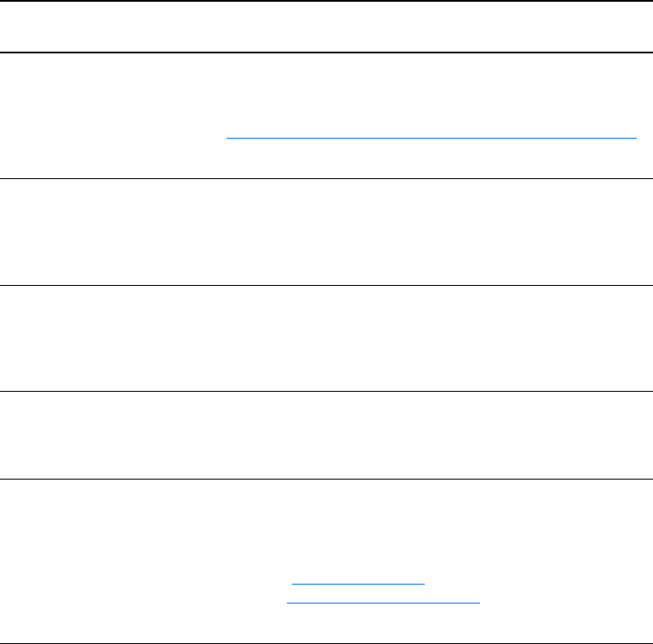653x644 pixels.
Task: Click the short blue underlined link in the last row
Action: [357, 584]
